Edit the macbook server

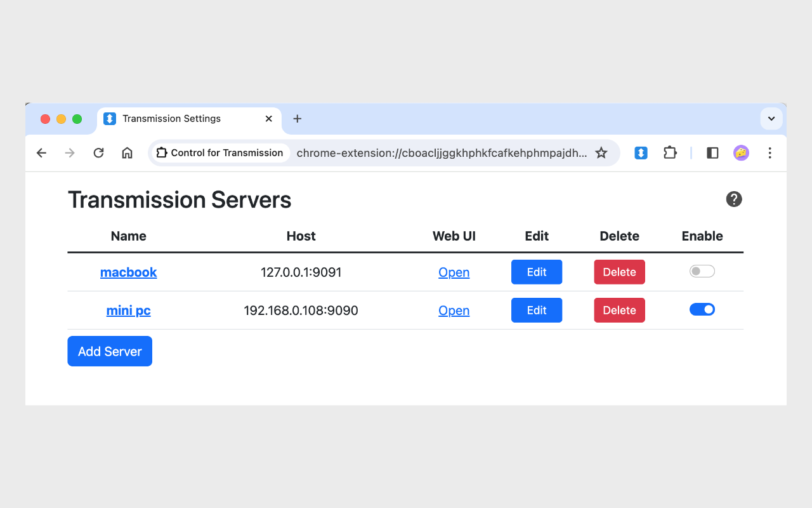coord(537,272)
